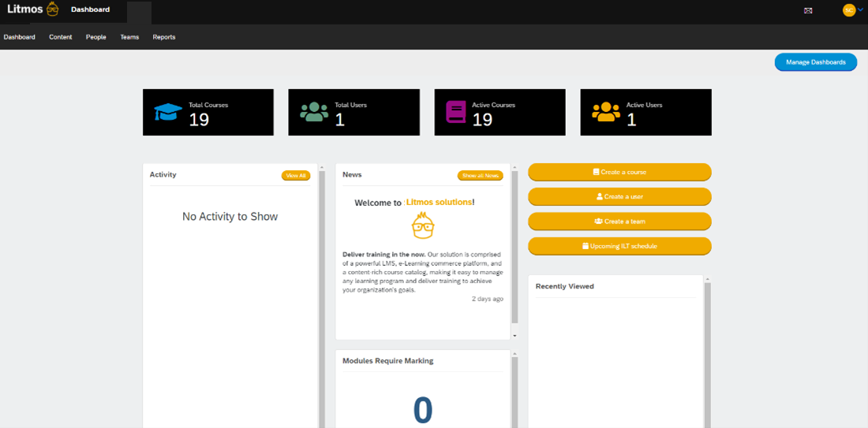Select the Dashboard header tab
The height and width of the screenshot is (428, 868).
click(x=90, y=9)
